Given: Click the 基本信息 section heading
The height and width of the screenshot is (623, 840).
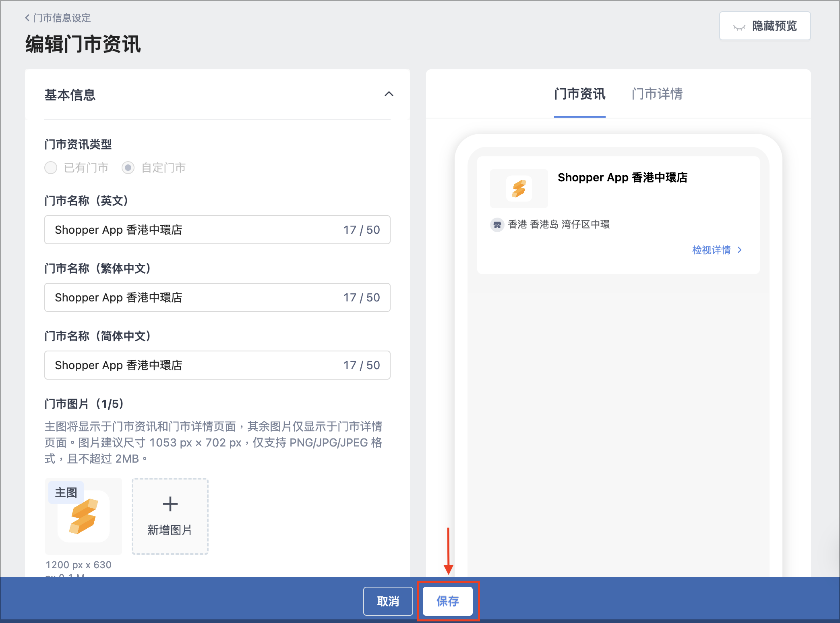Looking at the screenshot, I should pos(70,95).
